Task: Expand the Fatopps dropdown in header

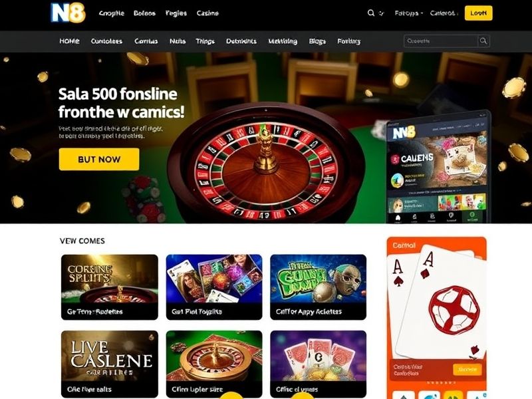Action: coord(408,13)
